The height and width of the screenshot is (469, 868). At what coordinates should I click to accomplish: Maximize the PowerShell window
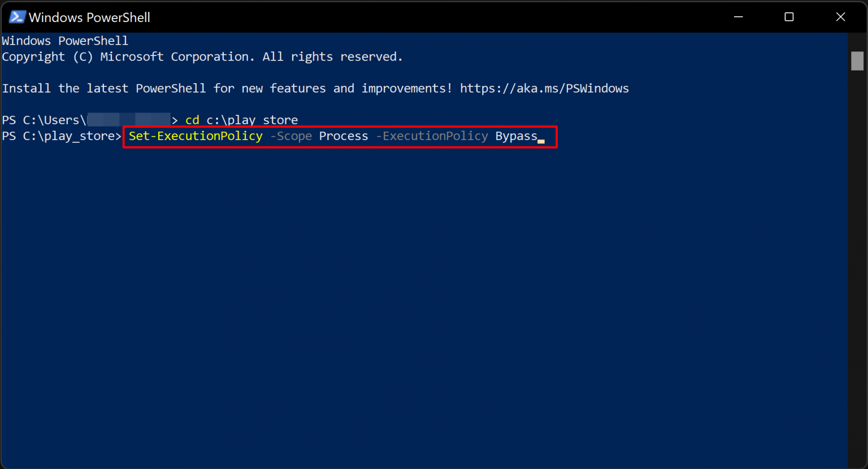(x=789, y=17)
